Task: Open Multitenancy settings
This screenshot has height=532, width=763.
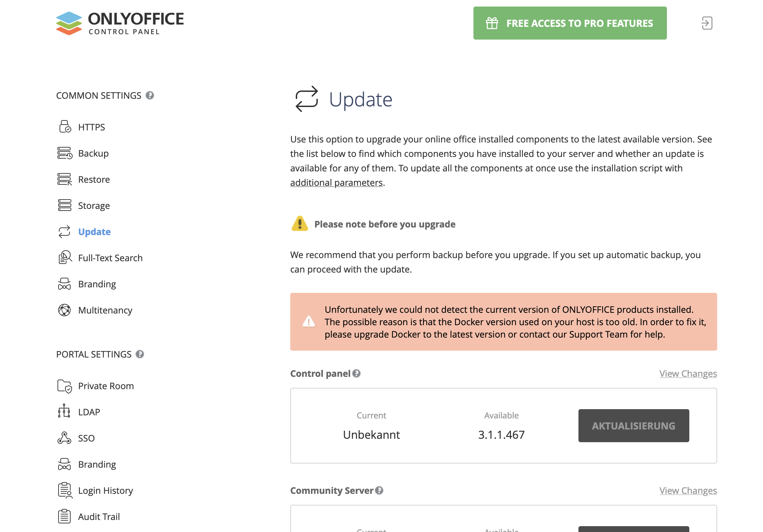Action: pos(105,310)
